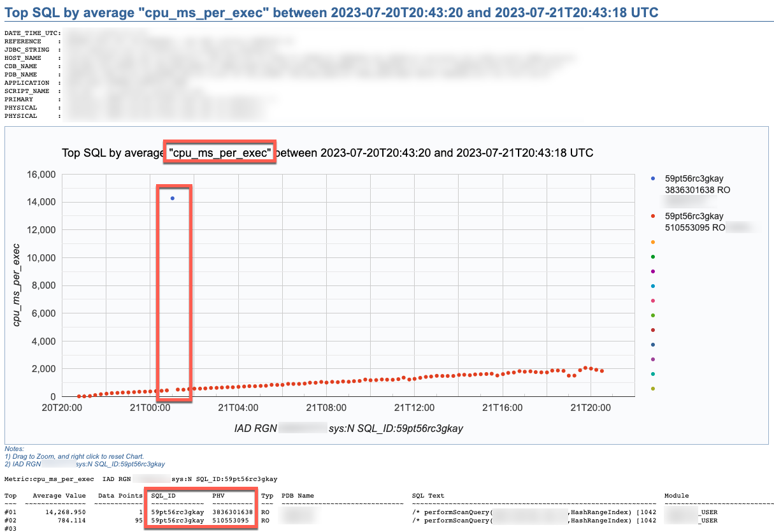Click the 16,000 y-axis tick label
The image size is (774, 532).
tap(39, 175)
